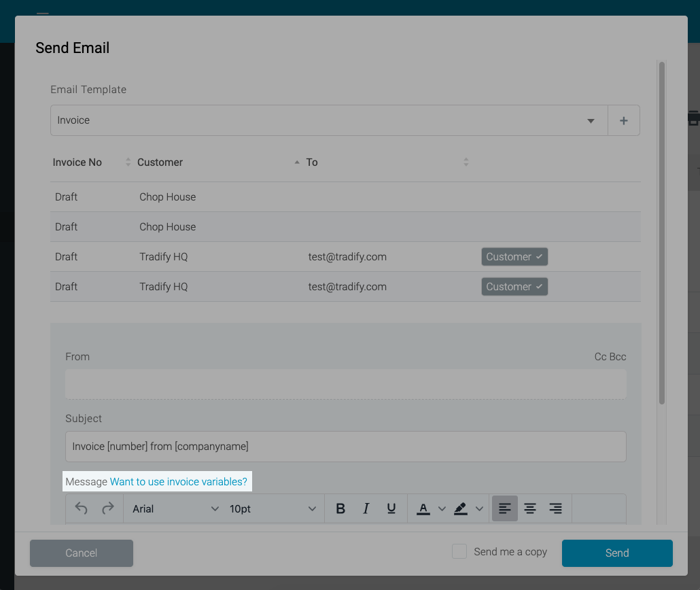This screenshot has width=700, height=590.
Task: Click the 'Subject' field label
Action: tap(84, 419)
